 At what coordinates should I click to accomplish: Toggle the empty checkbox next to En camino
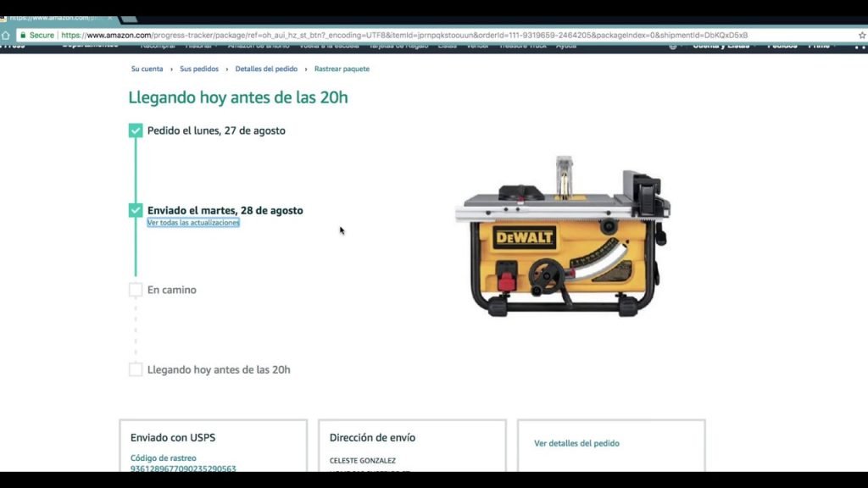[x=136, y=289]
